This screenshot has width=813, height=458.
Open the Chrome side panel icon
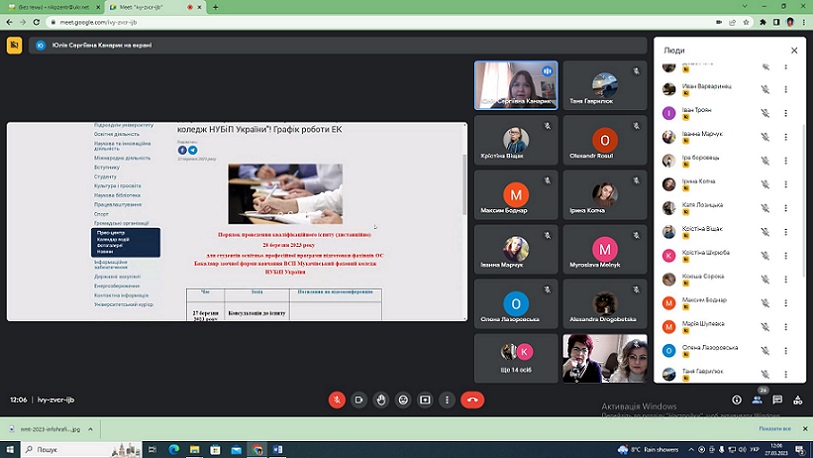776,22
